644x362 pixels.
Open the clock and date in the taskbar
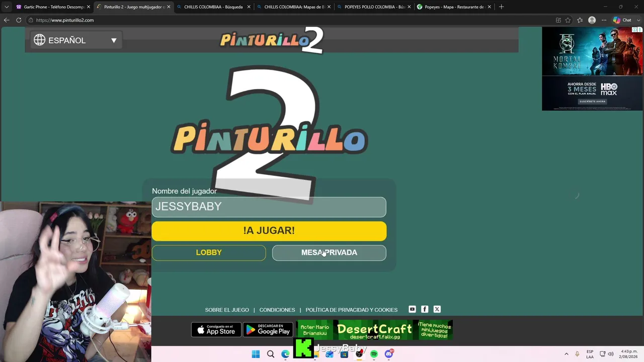[629, 354]
